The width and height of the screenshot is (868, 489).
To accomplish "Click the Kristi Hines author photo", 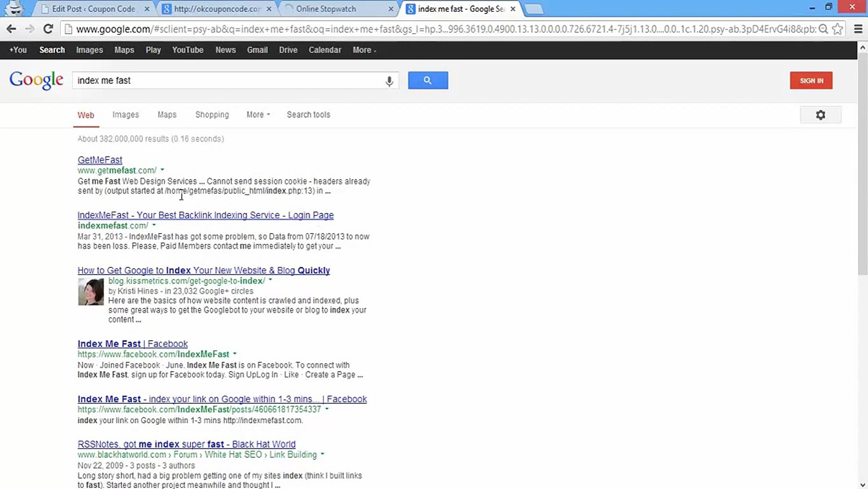I will click(91, 292).
